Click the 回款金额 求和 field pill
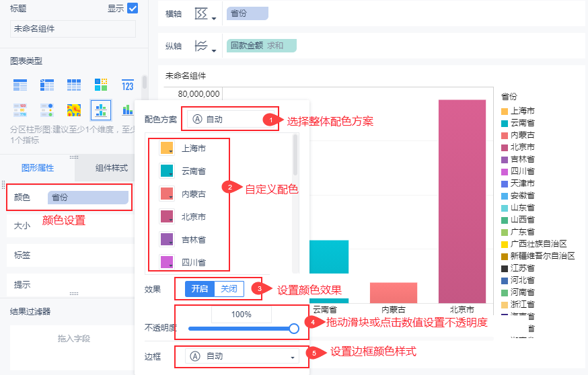The height and width of the screenshot is (375, 588). [x=262, y=46]
